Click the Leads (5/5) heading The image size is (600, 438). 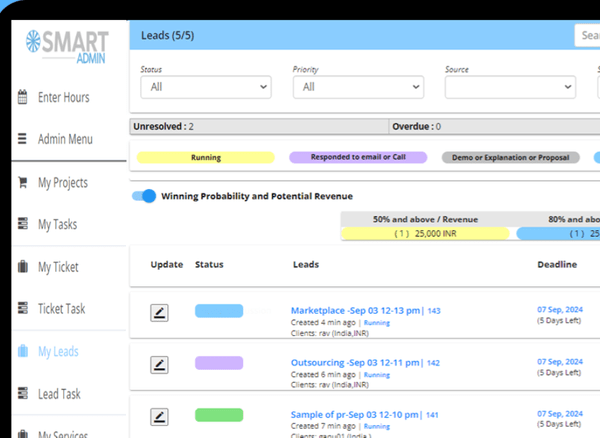pyautogui.click(x=168, y=36)
